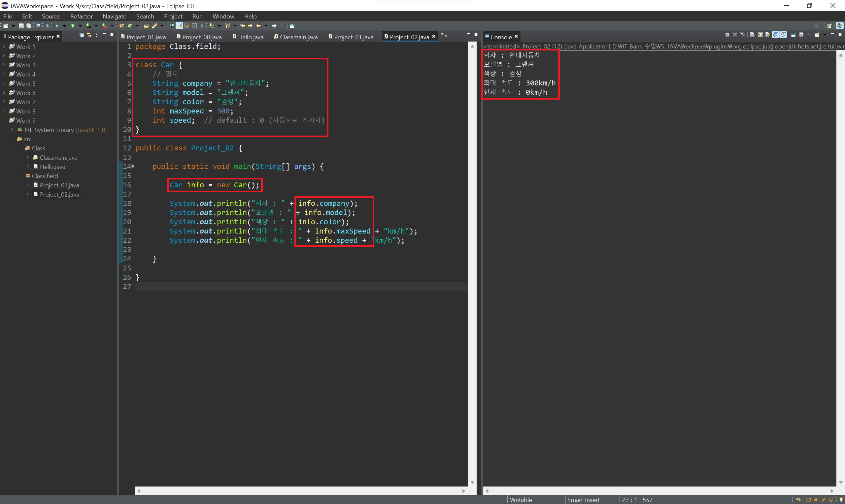845x504 pixels.
Task: Switch to the Hello.java editor tab
Action: [251, 37]
